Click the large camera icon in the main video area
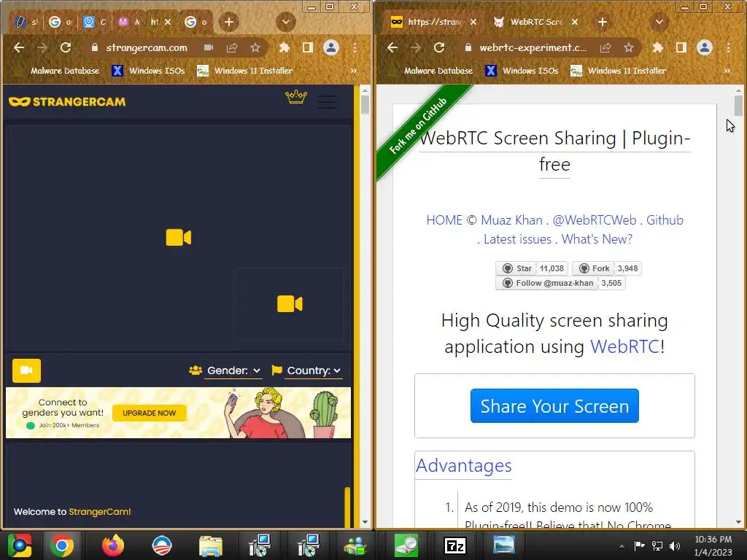747x560 pixels. tap(179, 238)
